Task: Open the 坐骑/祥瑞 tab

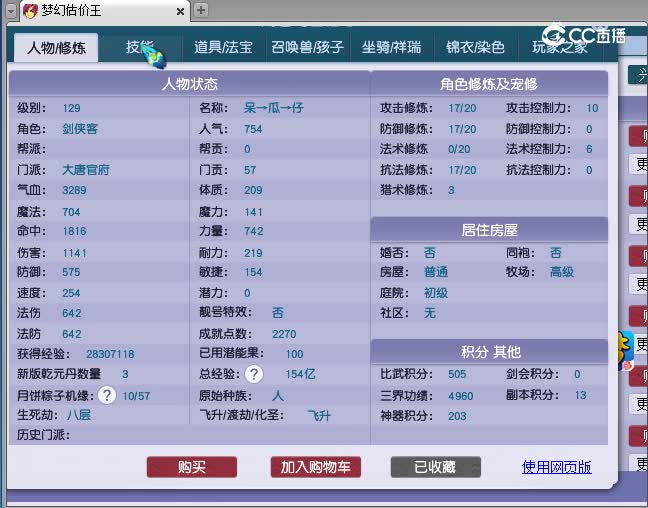Action: pos(391,47)
